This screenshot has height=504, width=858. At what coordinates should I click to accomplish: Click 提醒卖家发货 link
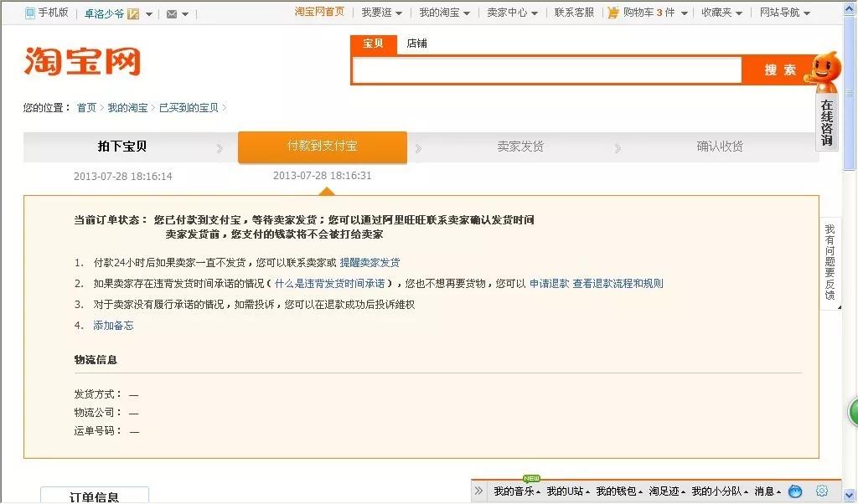click(x=370, y=262)
